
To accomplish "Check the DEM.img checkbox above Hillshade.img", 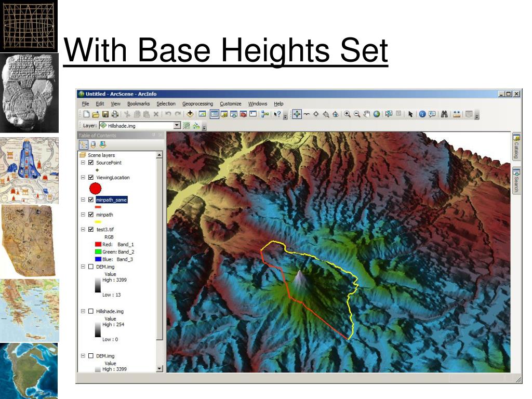I will (90, 267).
